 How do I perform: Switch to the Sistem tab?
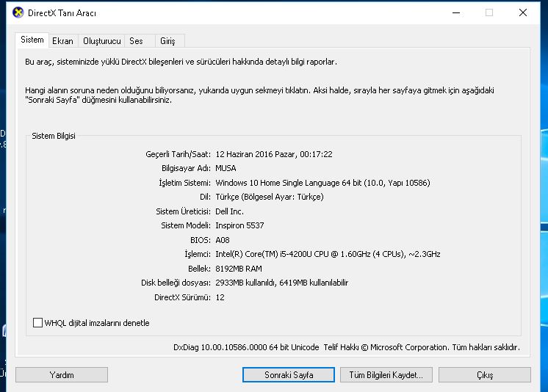[x=32, y=40]
